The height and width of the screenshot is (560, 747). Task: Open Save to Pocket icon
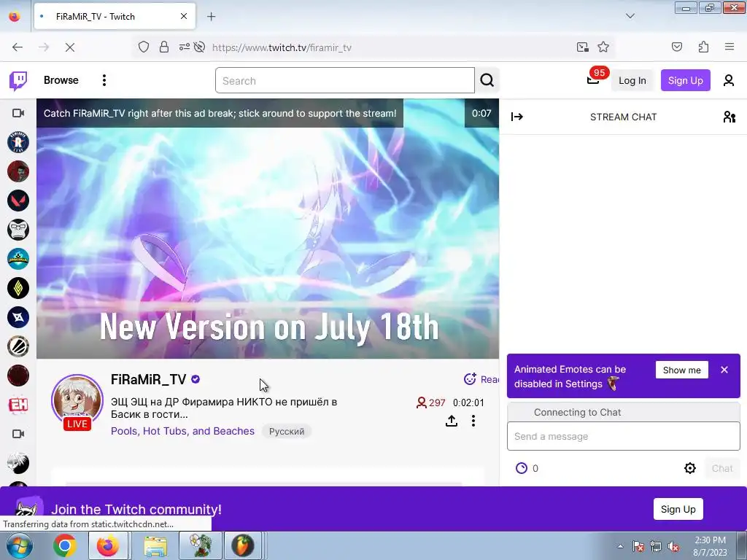coord(677,47)
